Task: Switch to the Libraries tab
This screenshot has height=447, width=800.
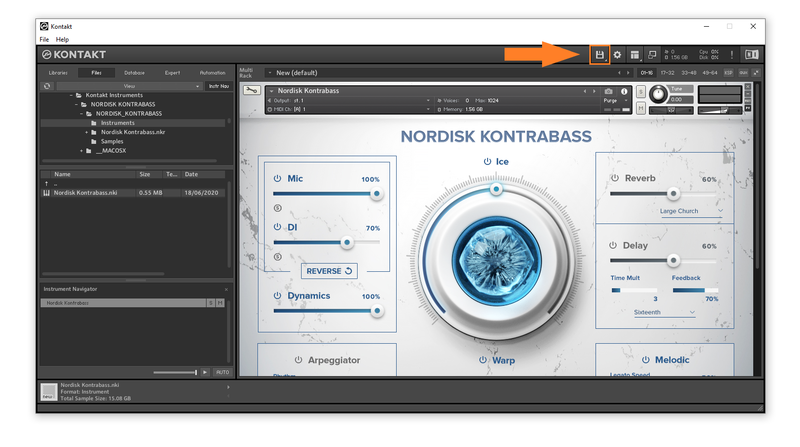Action: [x=58, y=73]
